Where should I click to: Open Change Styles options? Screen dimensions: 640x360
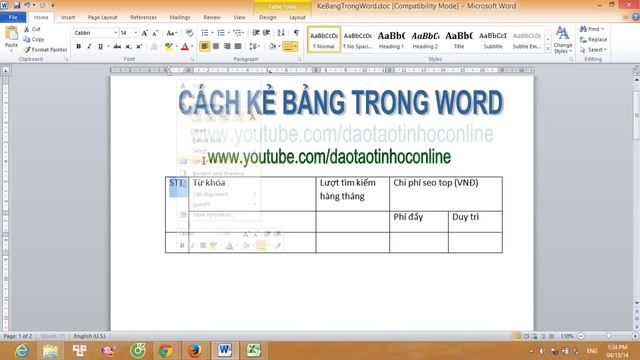tap(562, 40)
